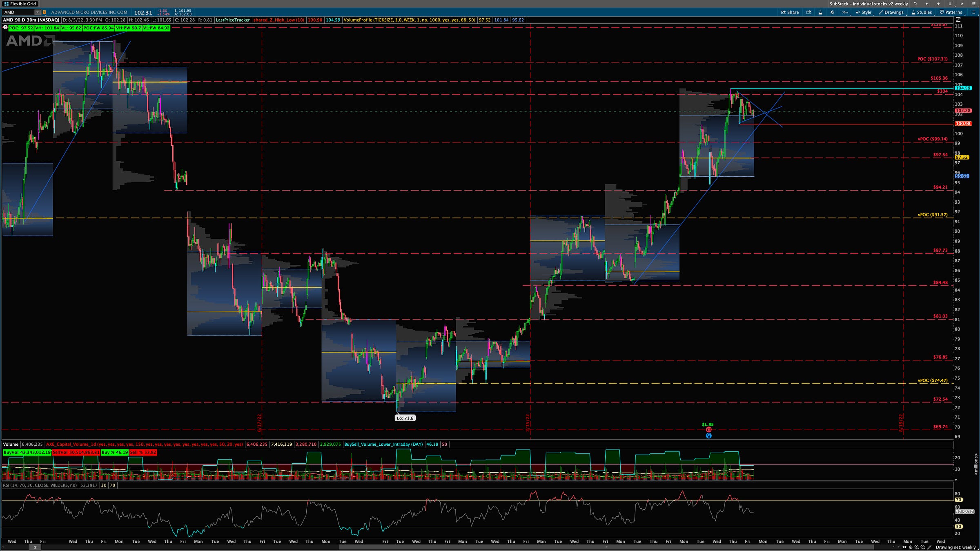Open the Drawing set: weekly selector
Image resolution: width=980 pixels, height=551 pixels.
point(956,547)
